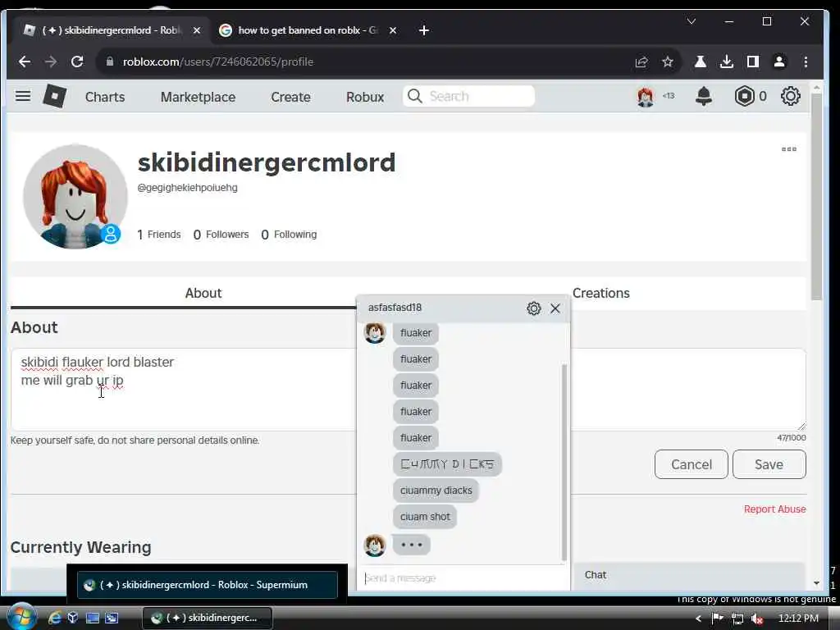Show hidden tray icons arrow

698,619
